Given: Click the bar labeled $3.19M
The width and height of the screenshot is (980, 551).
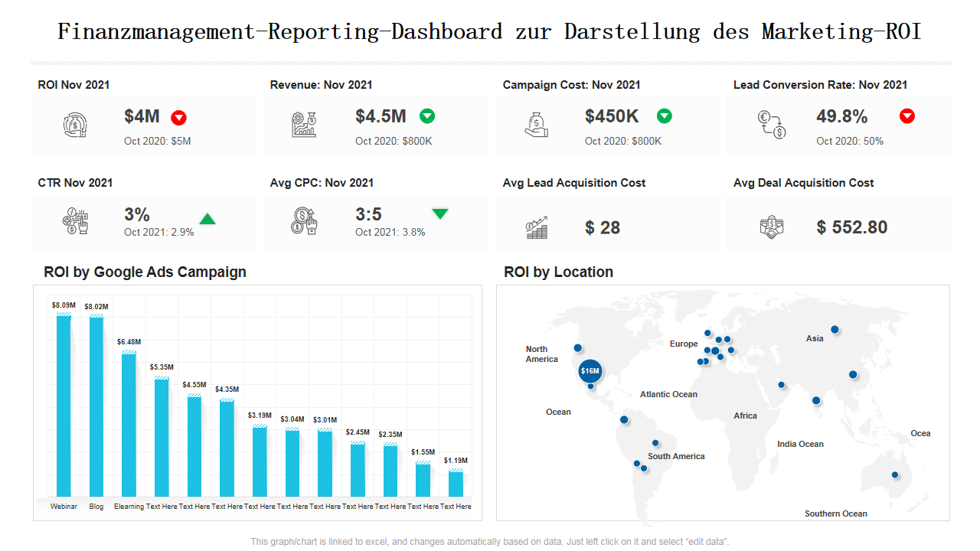Looking at the screenshot, I should [260, 461].
